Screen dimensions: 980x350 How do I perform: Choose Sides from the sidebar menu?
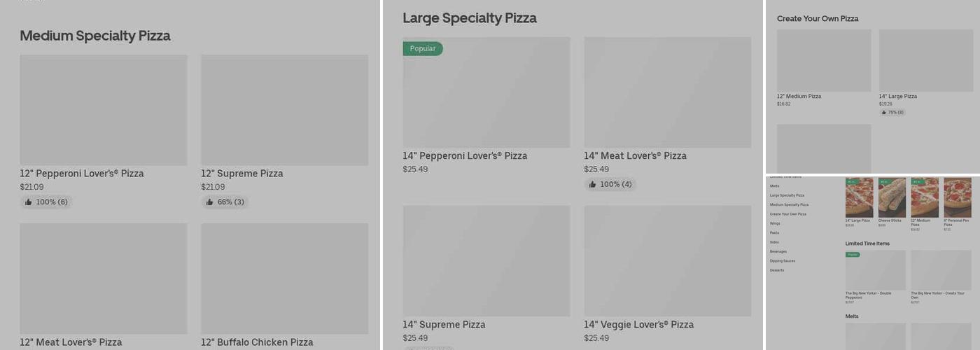[774, 242]
